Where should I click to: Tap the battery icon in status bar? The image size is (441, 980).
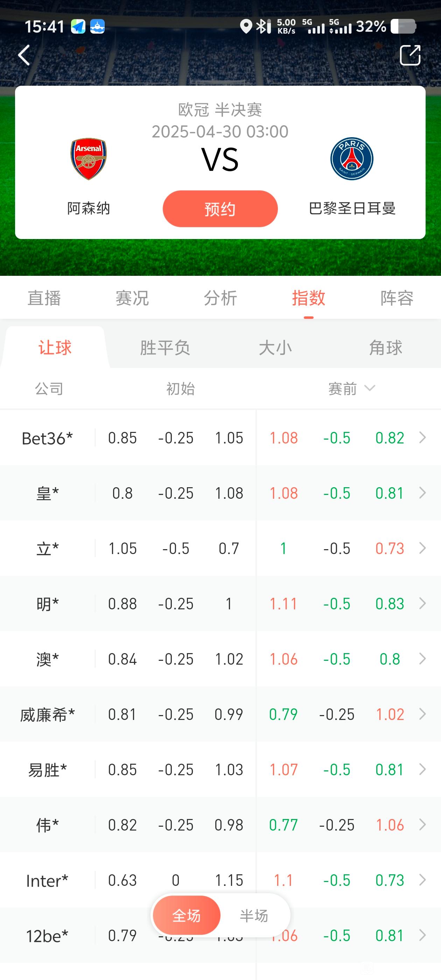[403, 27]
